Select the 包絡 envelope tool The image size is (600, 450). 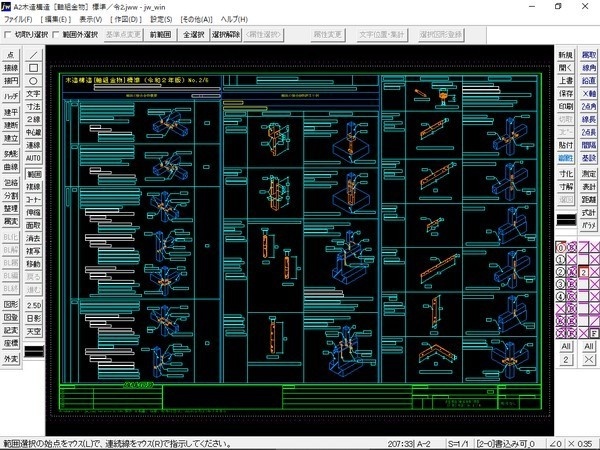pos(11,183)
